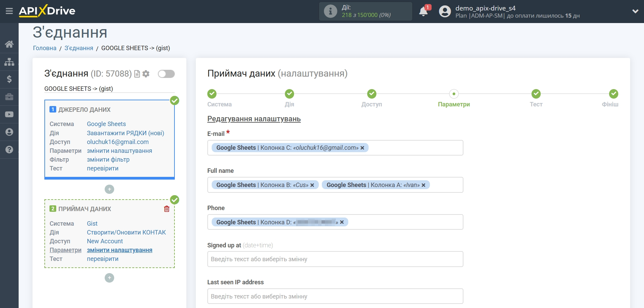This screenshot has width=644, height=308.
Task: Delete the data receiver with the trash icon
Action: (x=167, y=209)
